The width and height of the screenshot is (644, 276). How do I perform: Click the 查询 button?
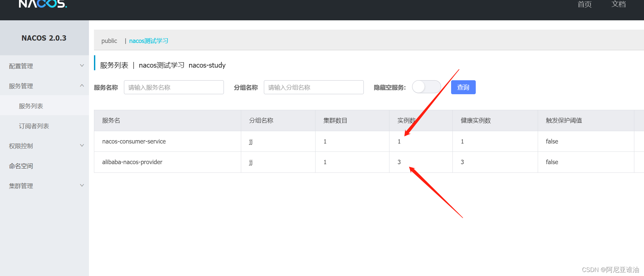point(463,87)
